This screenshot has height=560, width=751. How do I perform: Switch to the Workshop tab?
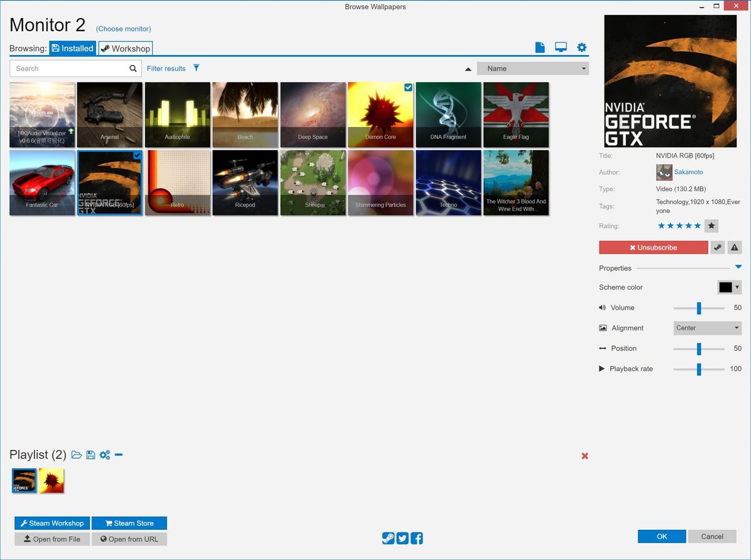pyautogui.click(x=126, y=48)
